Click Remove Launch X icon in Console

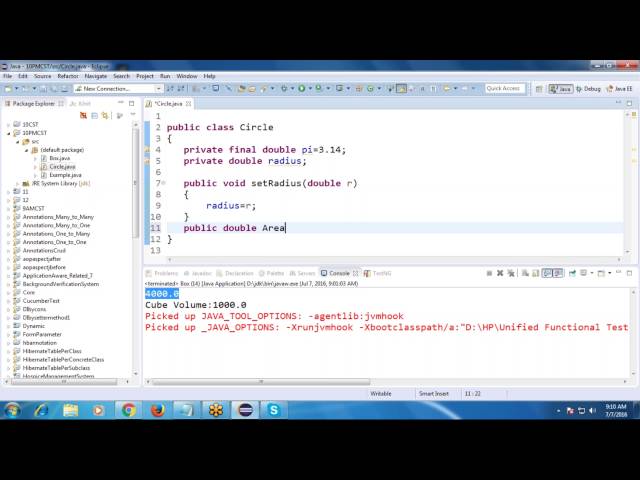pos(500,273)
